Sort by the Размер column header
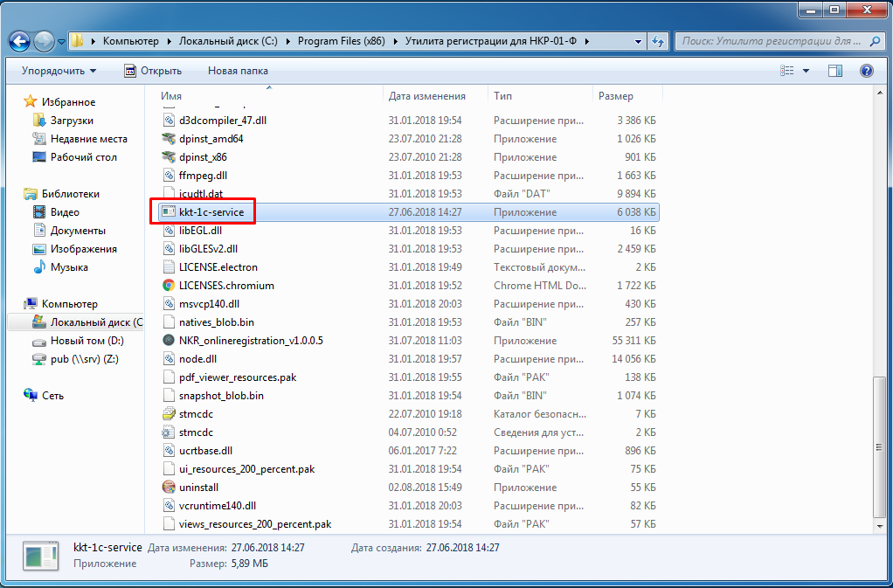The image size is (893, 588). pyautogui.click(x=616, y=96)
